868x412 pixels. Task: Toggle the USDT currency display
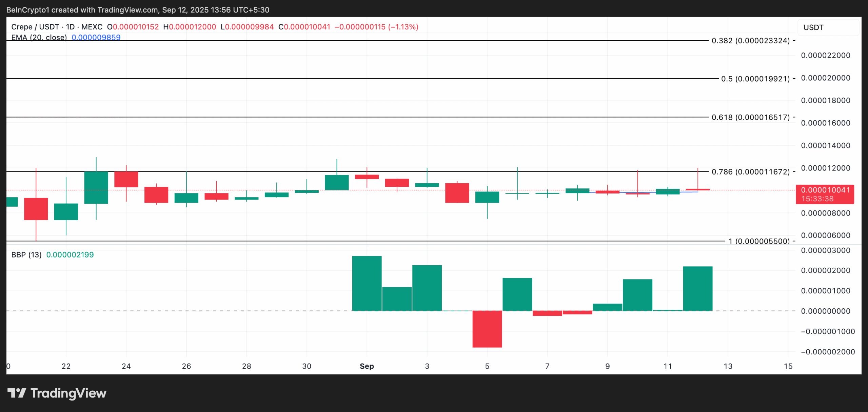click(x=813, y=27)
